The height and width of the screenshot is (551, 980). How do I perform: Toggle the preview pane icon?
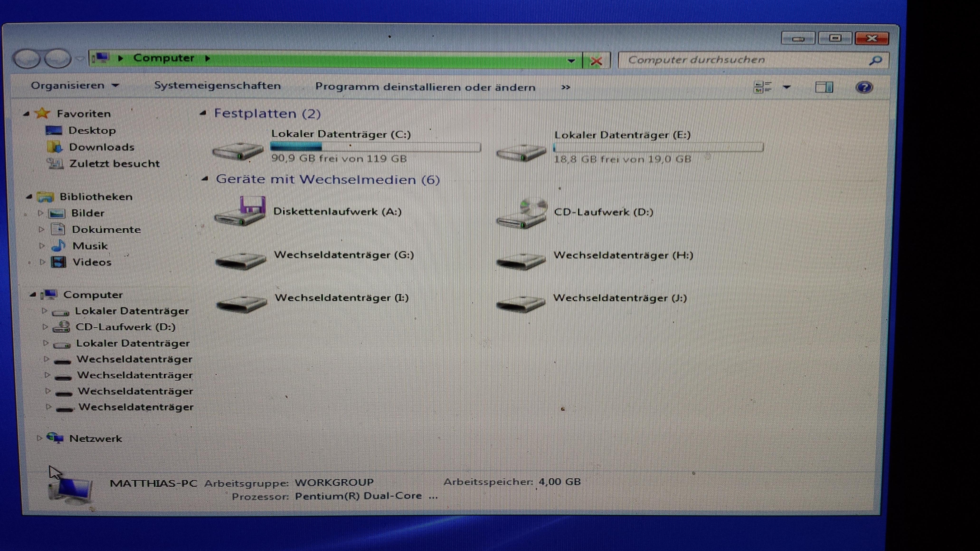pyautogui.click(x=824, y=87)
